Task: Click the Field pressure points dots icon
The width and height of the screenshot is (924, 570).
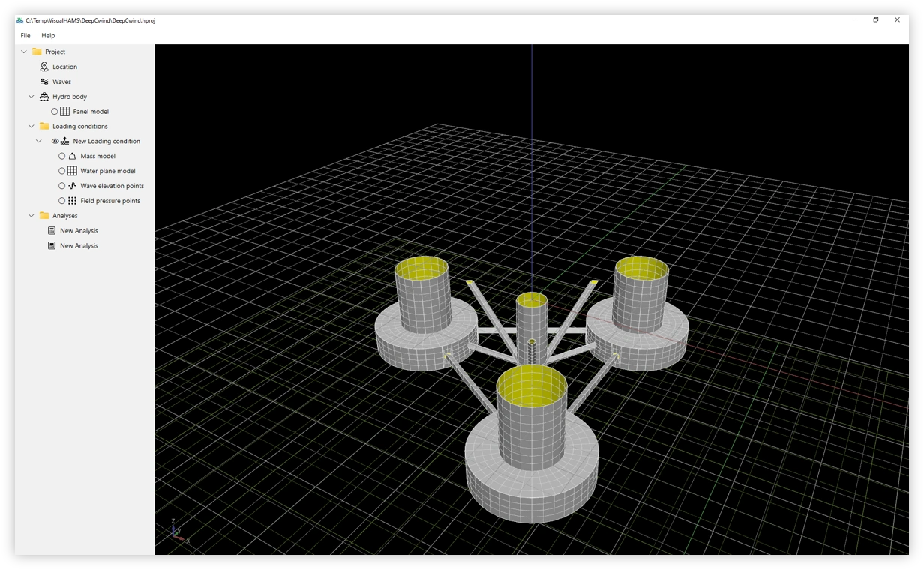Action: click(73, 201)
